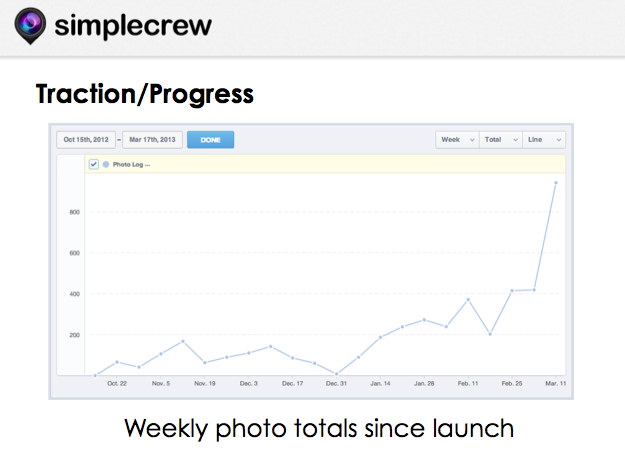
Task: Select the data point at Feb. 11
Action: click(468, 299)
